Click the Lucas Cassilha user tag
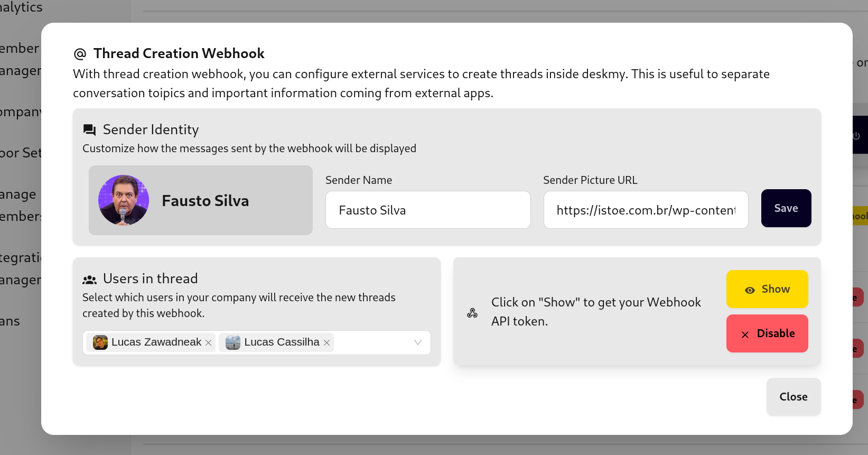The width and height of the screenshot is (868, 455). (x=282, y=342)
